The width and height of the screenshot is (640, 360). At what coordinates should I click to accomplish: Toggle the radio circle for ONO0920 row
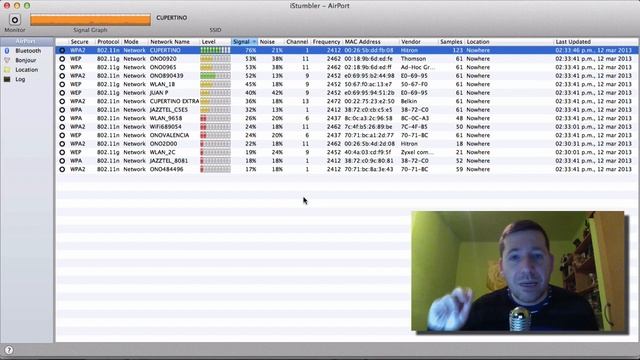[62, 59]
